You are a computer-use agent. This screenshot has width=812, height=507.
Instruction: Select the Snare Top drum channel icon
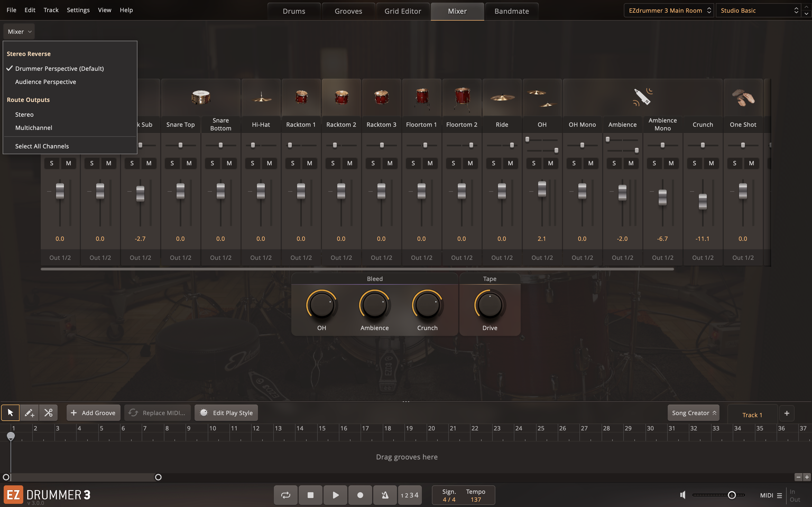[200, 97]
